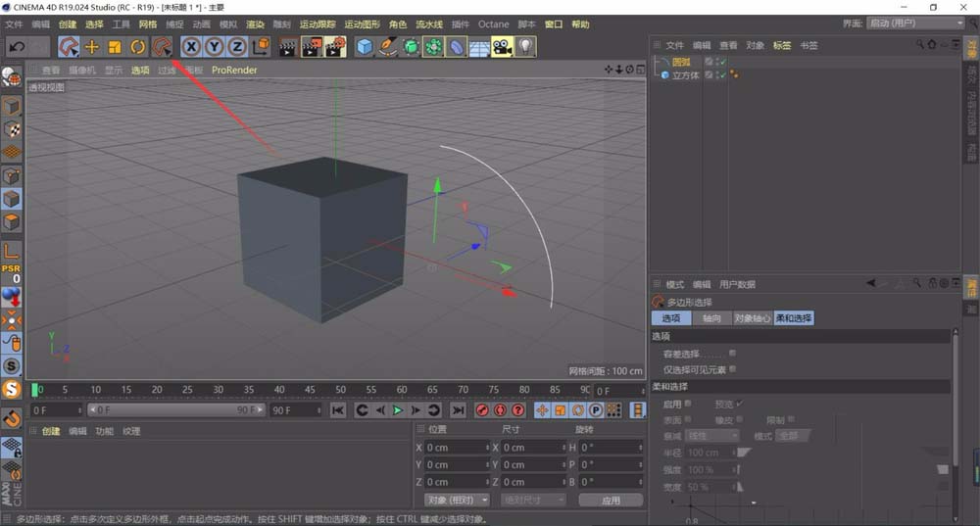Enable the 仅选择可见元素 checkbox
The image size is (980, 526).
[732, 369]
